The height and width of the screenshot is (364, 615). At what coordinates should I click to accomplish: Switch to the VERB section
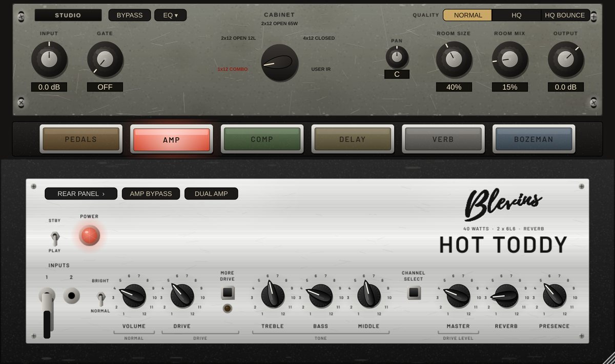click(x=443, y=139)
